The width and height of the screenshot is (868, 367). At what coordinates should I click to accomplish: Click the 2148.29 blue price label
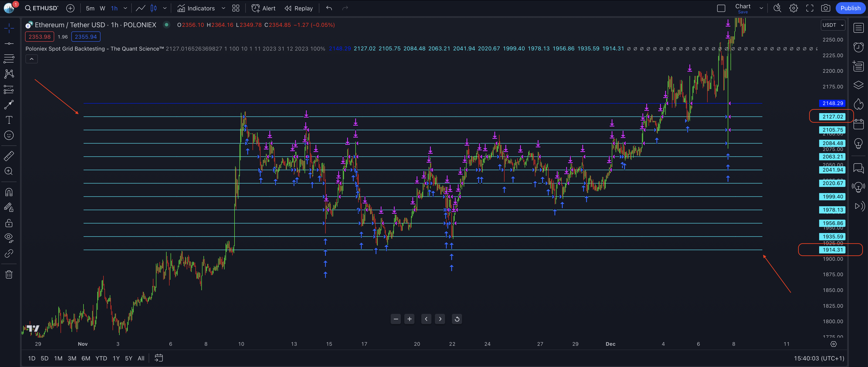tap(832, 103)
